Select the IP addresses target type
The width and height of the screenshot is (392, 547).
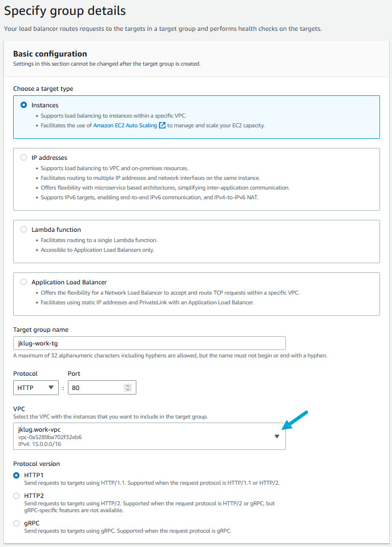(23, 157)
